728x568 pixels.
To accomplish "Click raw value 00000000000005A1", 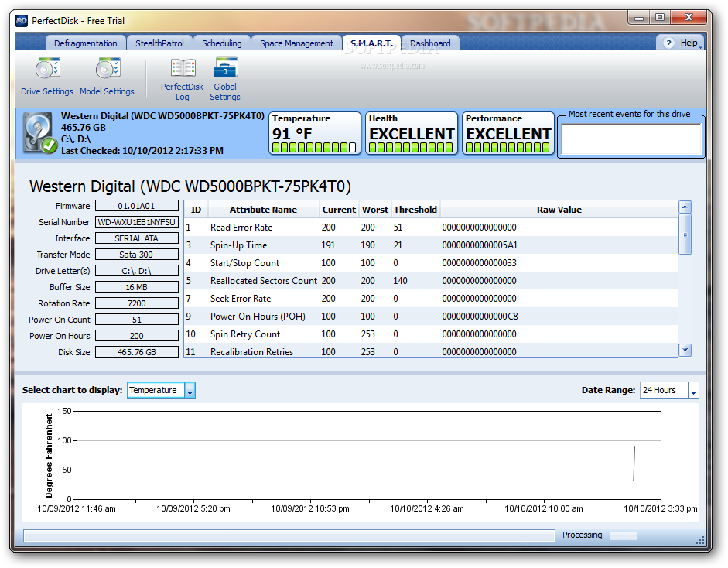I will 480,245.
